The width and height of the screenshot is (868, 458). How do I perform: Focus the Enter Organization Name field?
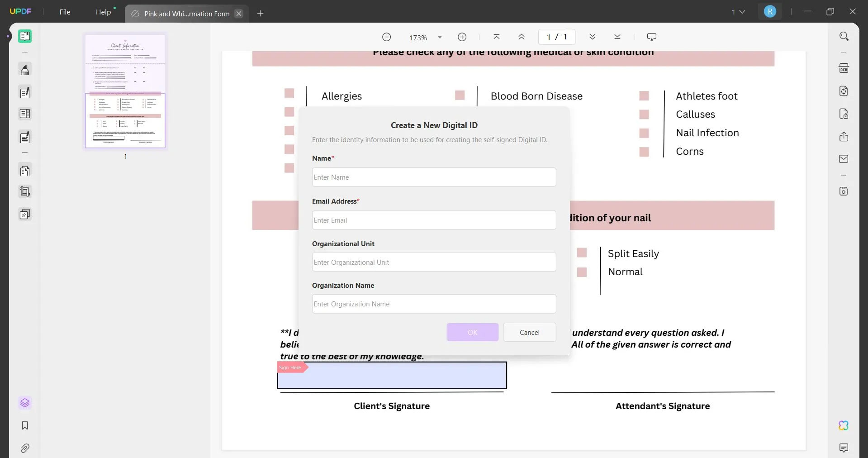click(434, 304)
